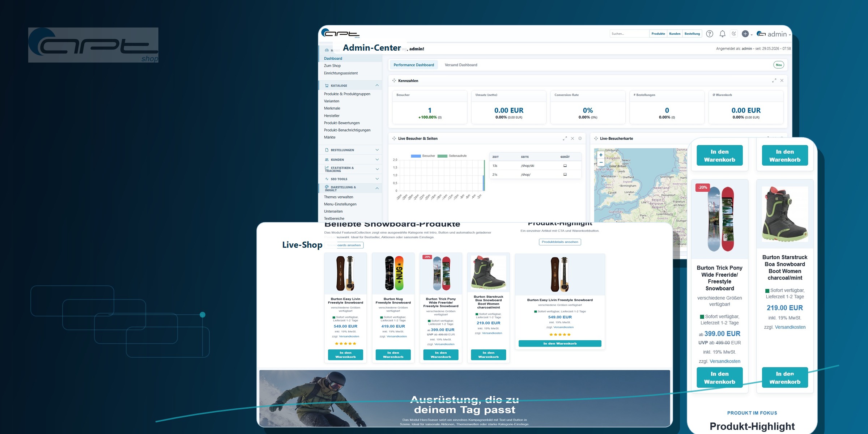Open Zum Shop in the sidebar
Image resolution: width=868 pixels, height=434 pixels.
coord(332,66)
